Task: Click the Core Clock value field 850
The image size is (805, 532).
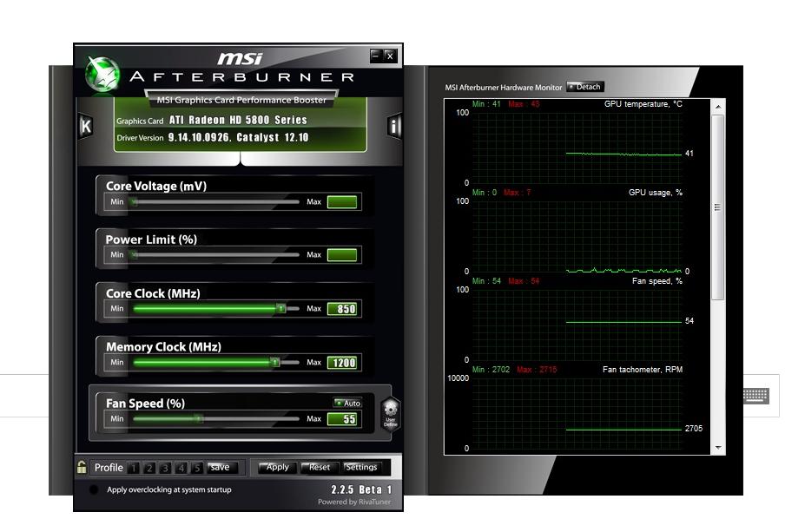Action: [x=342, y=309]
